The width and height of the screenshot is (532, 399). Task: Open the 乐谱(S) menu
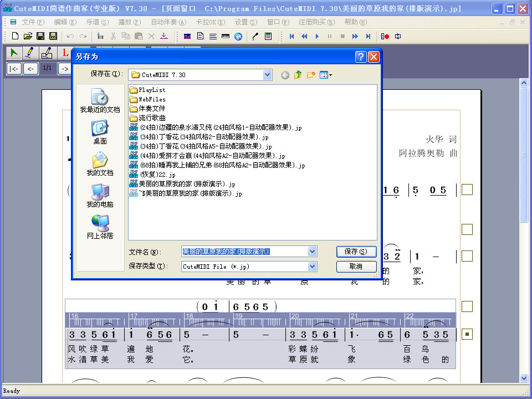tap(98, 22)
